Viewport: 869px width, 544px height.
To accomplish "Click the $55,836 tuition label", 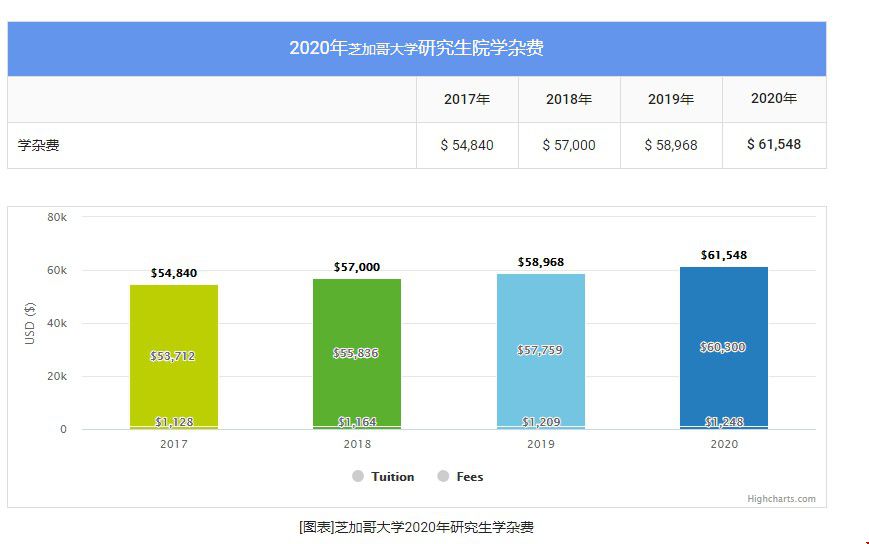I will (x=355, y=353).
